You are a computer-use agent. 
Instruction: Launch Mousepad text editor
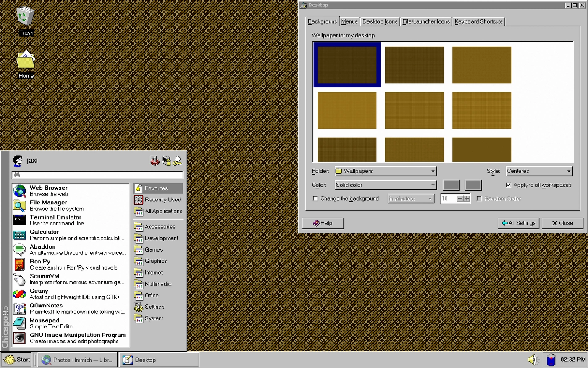click(71, 323)
